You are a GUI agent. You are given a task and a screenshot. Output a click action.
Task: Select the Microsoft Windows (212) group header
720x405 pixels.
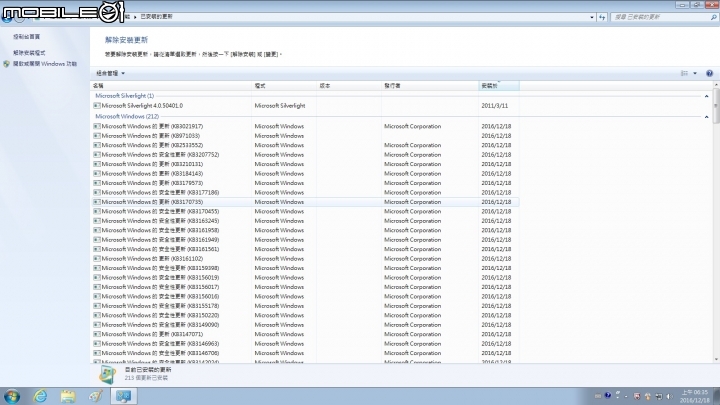[x=127, y=117]
